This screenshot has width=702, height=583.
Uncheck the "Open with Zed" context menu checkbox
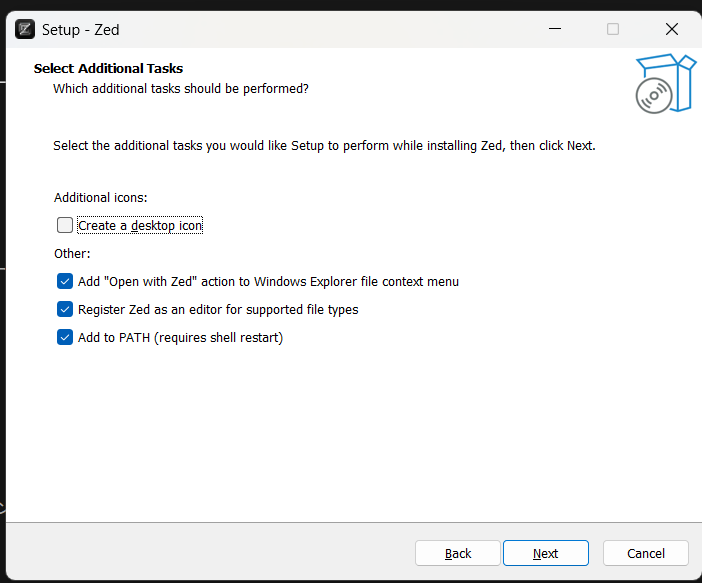pyautogui.click(x=65, y=282)
